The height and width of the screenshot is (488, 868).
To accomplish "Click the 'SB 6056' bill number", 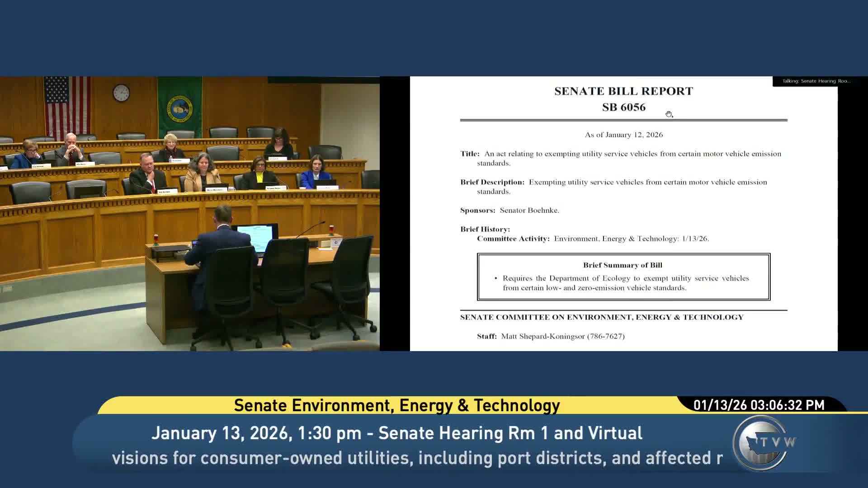I will pyautogui.click(x=623, y=108).
